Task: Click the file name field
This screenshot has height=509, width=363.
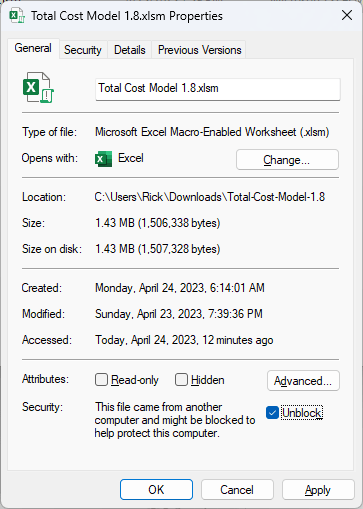Action: point(218,89)
